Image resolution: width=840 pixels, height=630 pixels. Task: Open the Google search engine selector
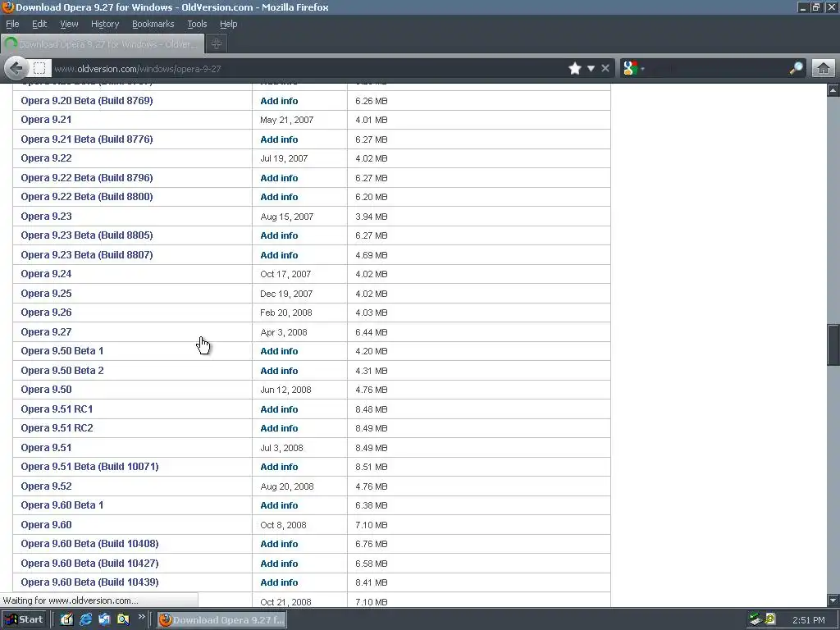point(632,69)
